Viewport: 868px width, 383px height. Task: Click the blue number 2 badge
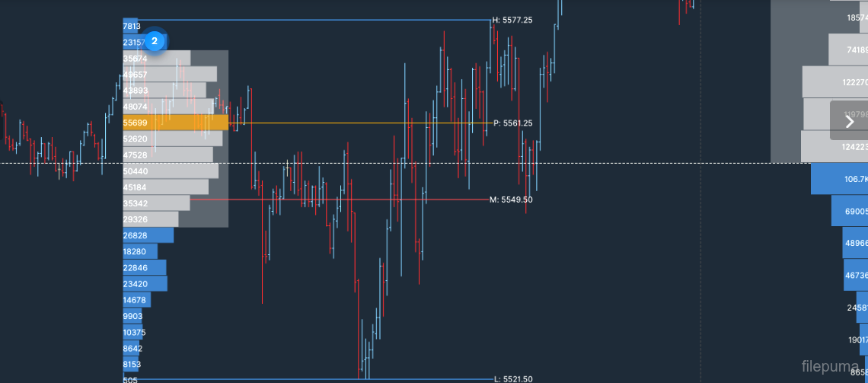pos(155,41)
